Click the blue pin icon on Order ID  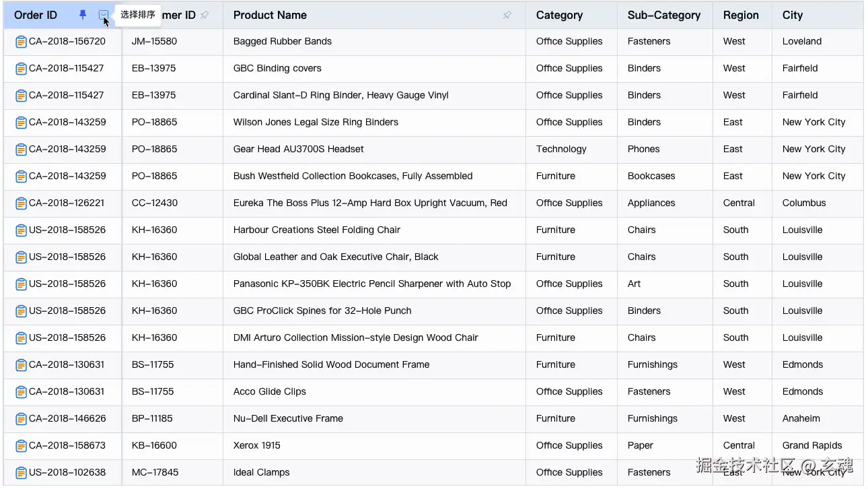83,15
